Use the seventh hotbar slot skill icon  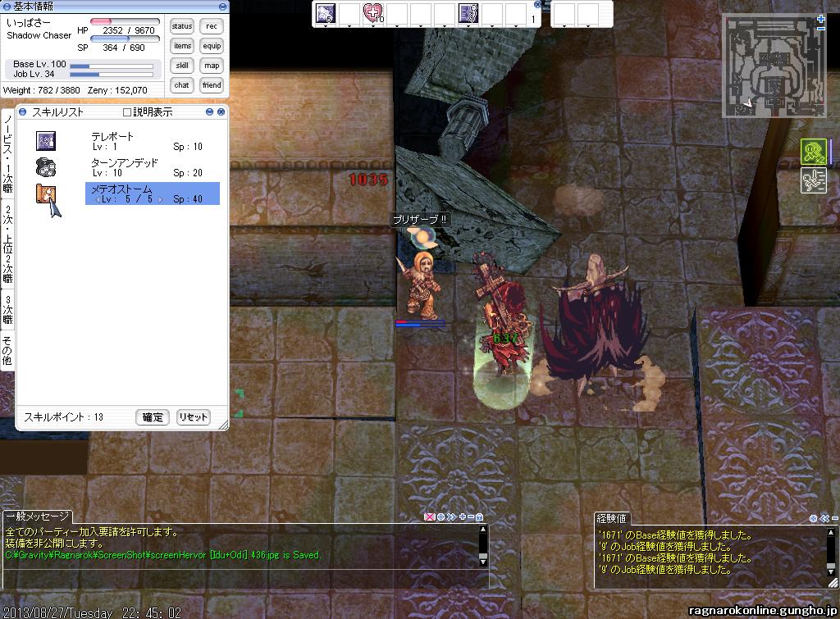[x=468, y=13]
